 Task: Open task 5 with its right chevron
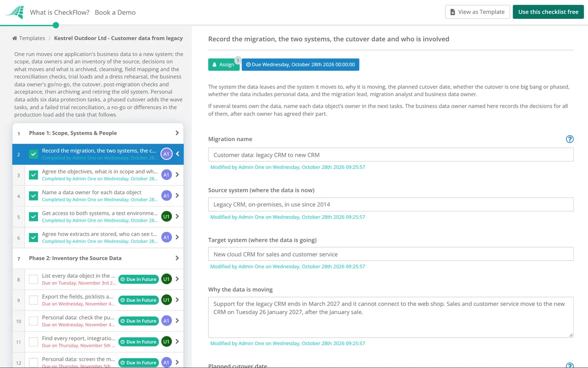pos(177,216)
